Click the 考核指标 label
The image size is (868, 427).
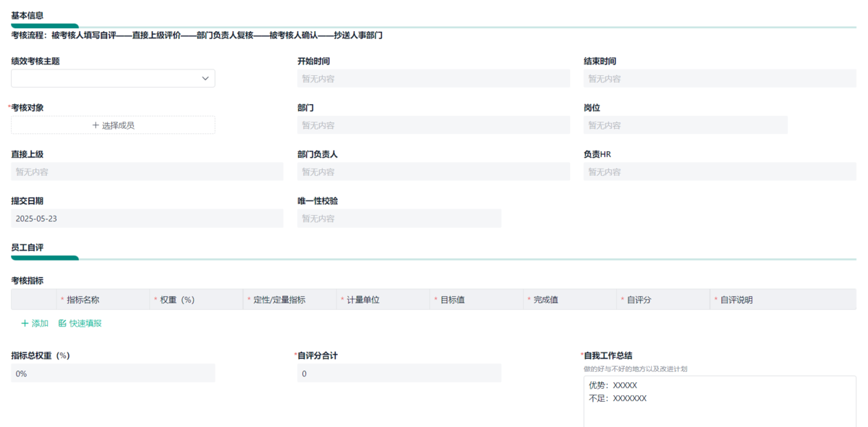[x=27, y=280]
